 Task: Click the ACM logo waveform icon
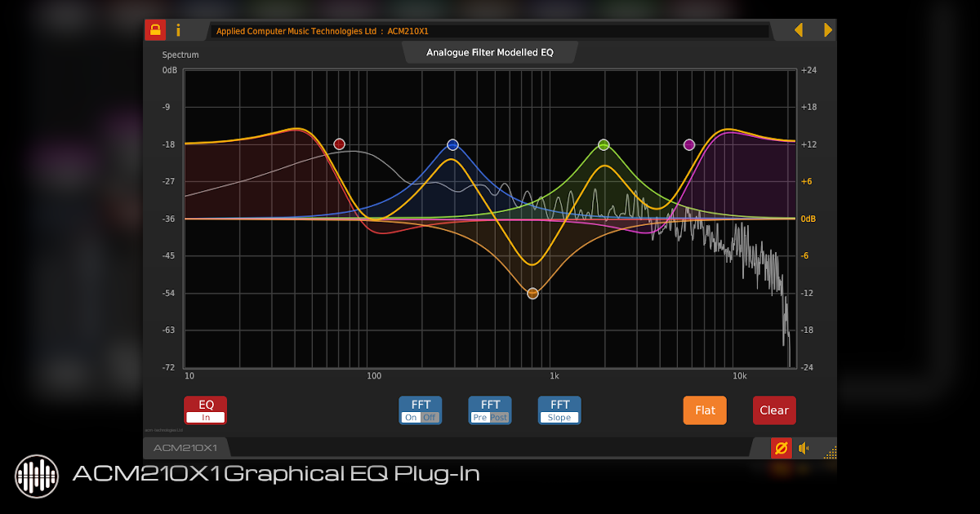(x=37, y=475)
